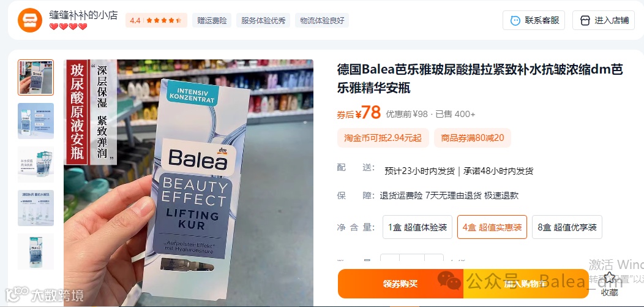The image size is (644, 307).
Task: Click the store bag icon for 进入店铺
Action: 585,21
